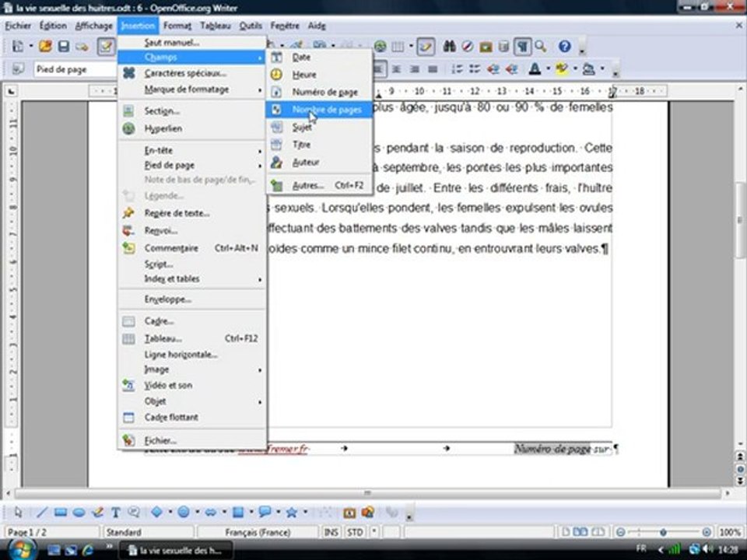Click Repère de texte entry
This screenshot has height=560, width=747.
click(x=191, y=213)
